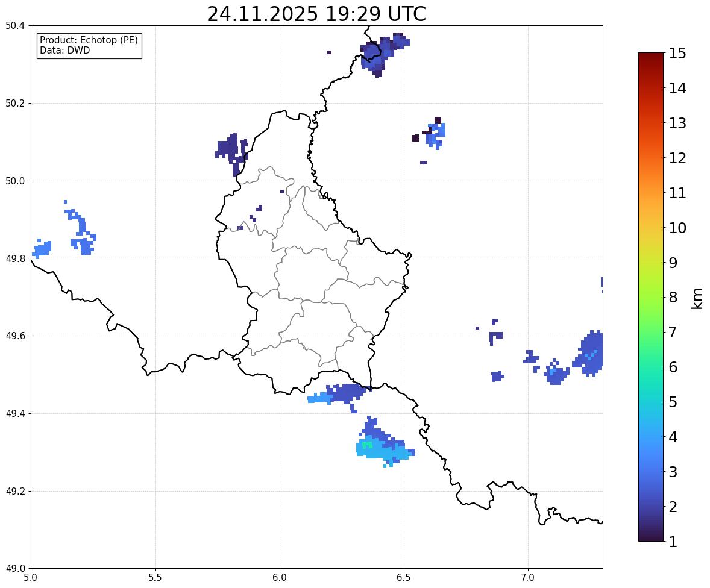The image size is (710, 588).
Task: Click the colorbar tick label 12
Action: pos(677,158)
